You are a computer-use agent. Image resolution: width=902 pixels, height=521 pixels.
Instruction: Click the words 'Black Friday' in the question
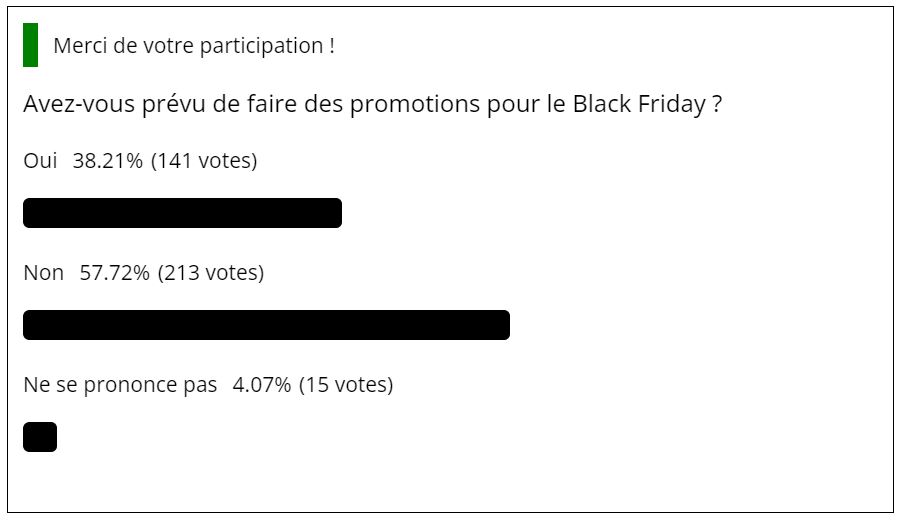(639, 104)
